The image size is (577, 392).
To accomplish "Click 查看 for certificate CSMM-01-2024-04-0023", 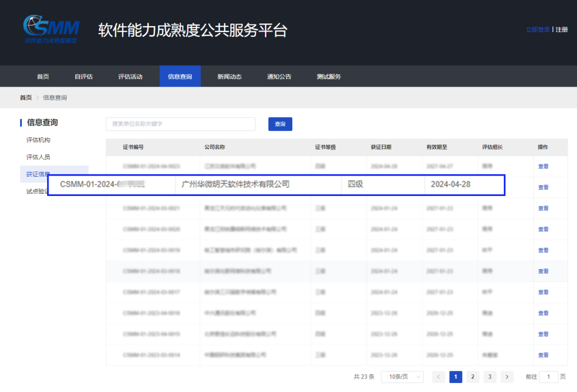I will [x=543, y=166].
